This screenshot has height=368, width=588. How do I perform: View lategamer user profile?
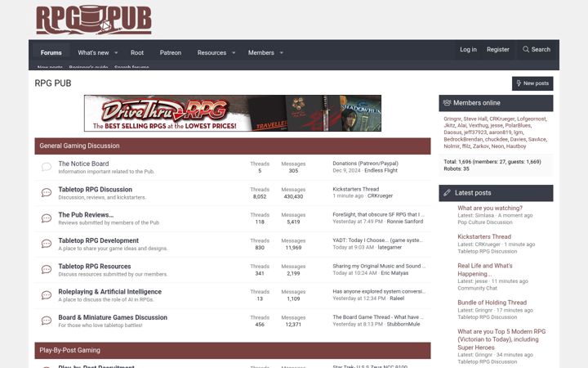390,247
